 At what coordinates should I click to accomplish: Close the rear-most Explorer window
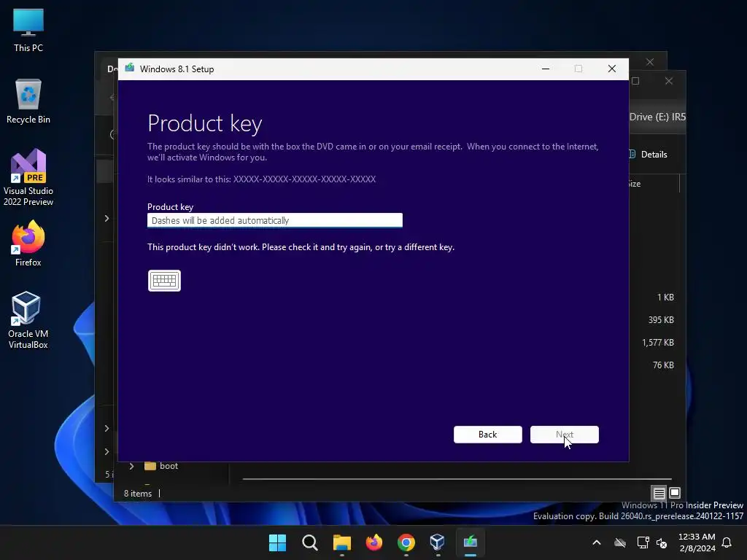650,62
